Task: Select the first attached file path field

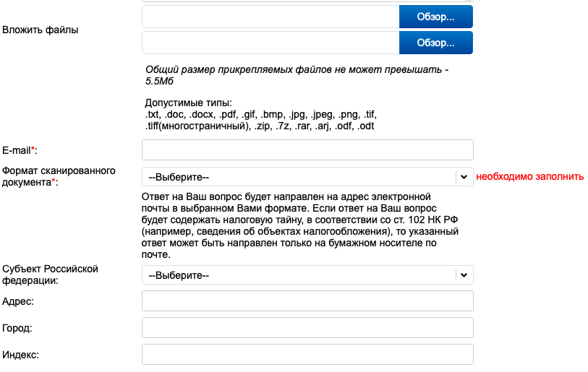Action: tap(270, 17)
